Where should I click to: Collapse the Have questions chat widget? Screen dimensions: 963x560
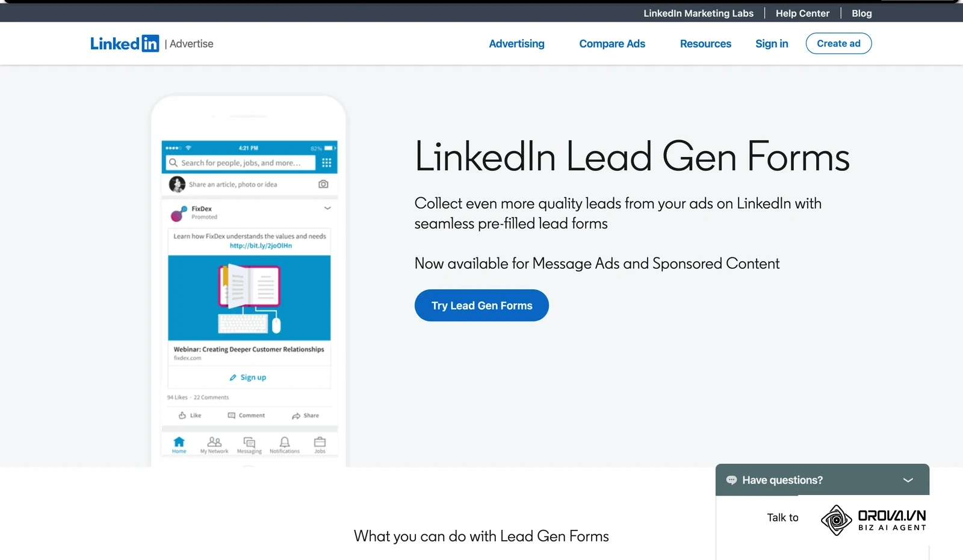[908, 480]
